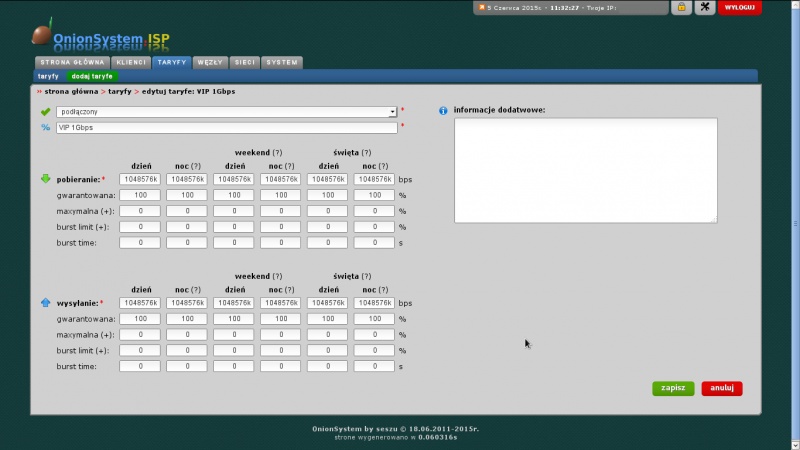Follow strona główna breadcrumb link
The width and height of the screenshot is (800, 450).
point(71,91)
